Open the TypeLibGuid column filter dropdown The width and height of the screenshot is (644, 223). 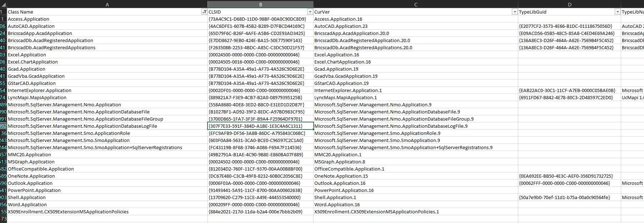pyautogui.click(x=617, y=12)
